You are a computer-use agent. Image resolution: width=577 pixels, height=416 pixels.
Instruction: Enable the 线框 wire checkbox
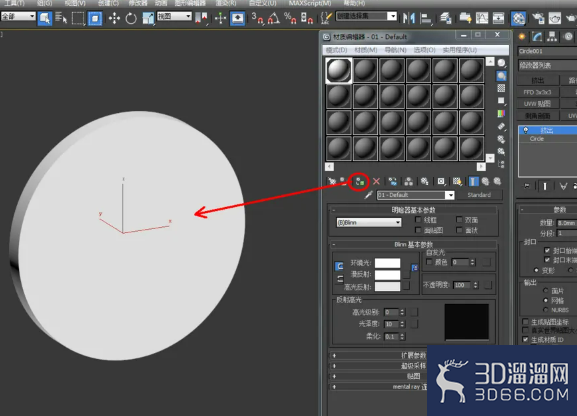click(418, 220)
